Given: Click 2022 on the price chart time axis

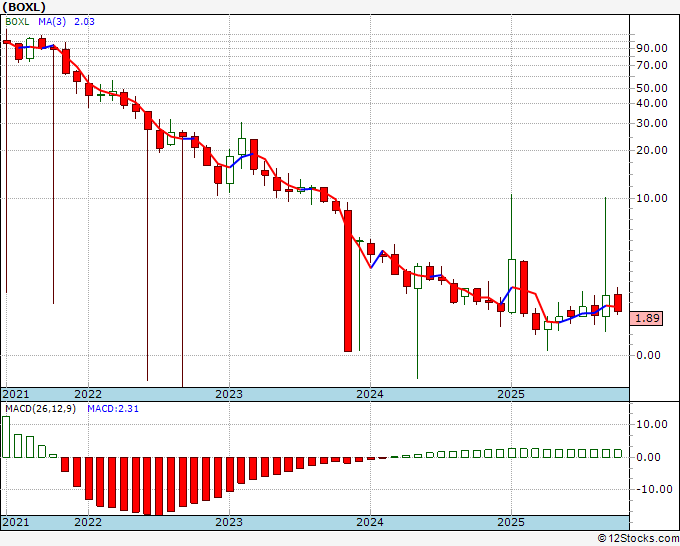Looking at the screenshot, I should click(x=88, y=394).
